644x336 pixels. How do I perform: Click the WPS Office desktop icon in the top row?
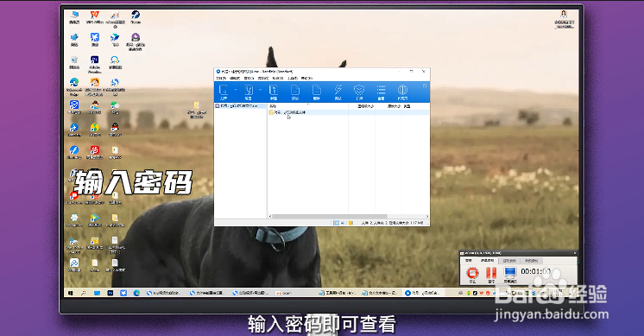pyautogui.click(x=95, y=17)
